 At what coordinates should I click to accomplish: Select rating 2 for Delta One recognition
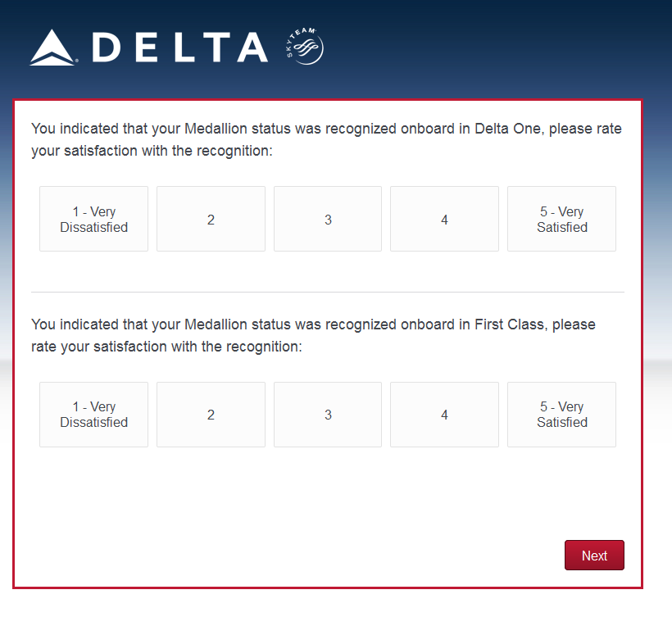pyautogui.click(x=211, y=219)
